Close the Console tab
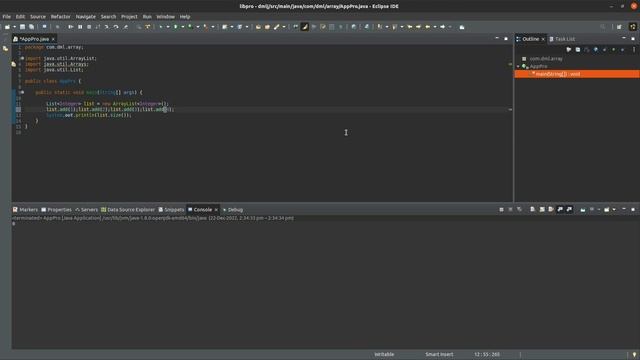640x360 pixels. click(x=216, y=210)
